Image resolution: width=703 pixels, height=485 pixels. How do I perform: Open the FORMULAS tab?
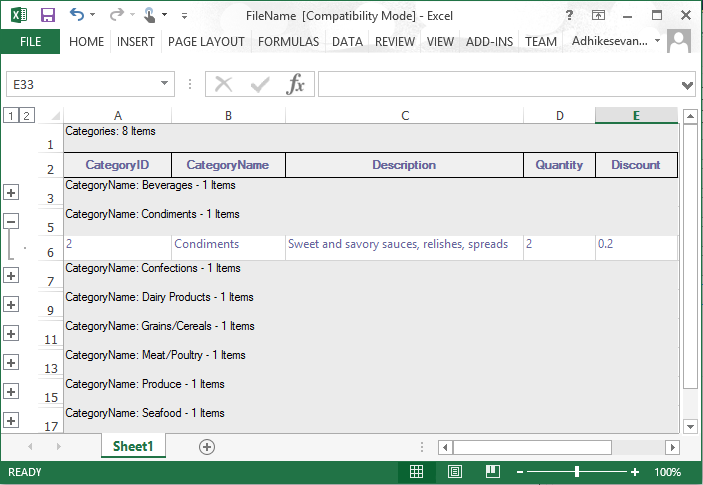pos(288,42)
